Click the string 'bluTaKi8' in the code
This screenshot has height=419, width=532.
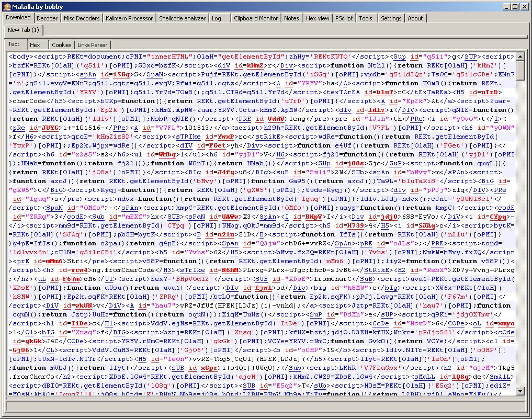(x=418, y=181)
